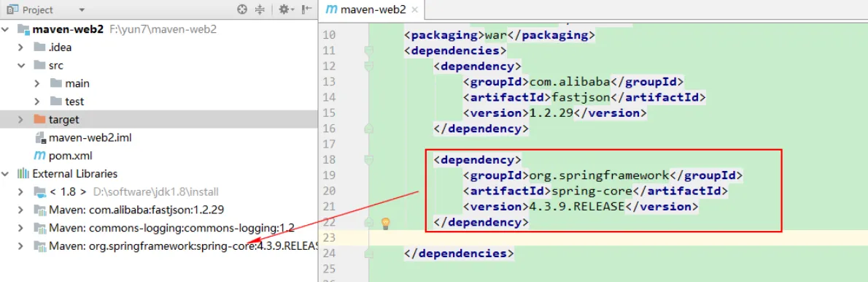The height and width of the screenshot is (282, 868).
Task: Collapse the External Libraries node
Action: tap(6, 173)
